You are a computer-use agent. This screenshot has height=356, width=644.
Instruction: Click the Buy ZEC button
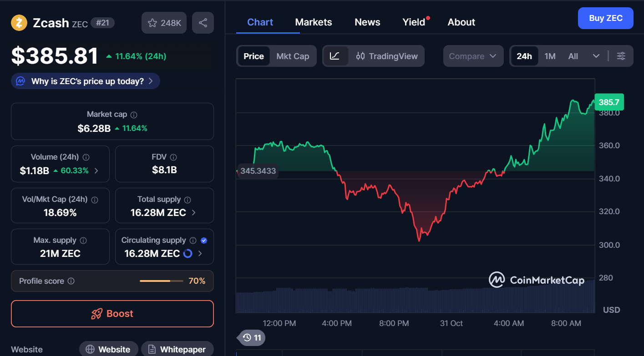605,18
